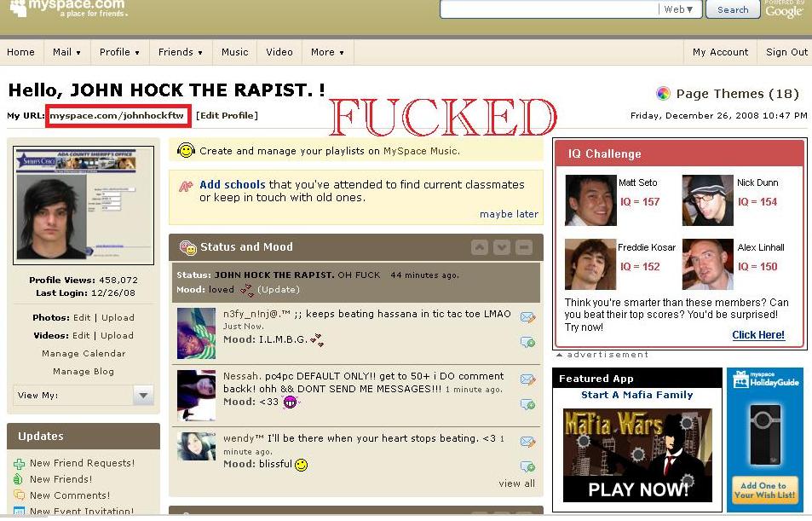Send message icon on wendy status row
812x521 pixels.
tap(527, 442)
